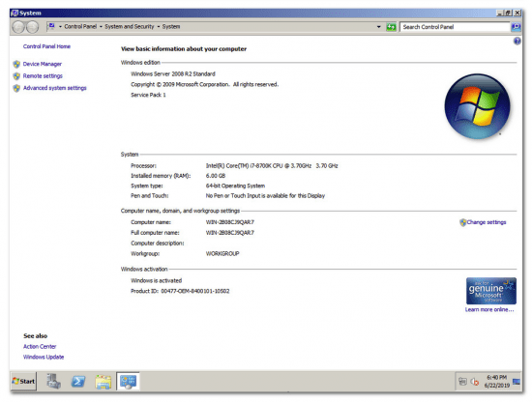Viewport: 532px width, 402px height.
Task: Focus the Search Control Panel field
Action: click(x=455, y=27)
